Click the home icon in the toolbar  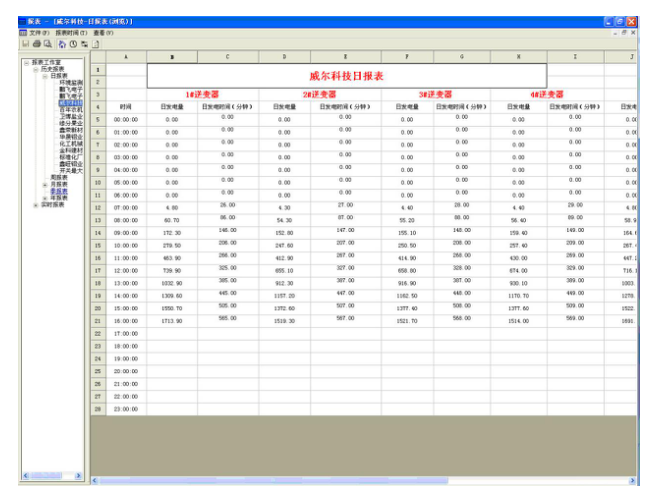61,44
